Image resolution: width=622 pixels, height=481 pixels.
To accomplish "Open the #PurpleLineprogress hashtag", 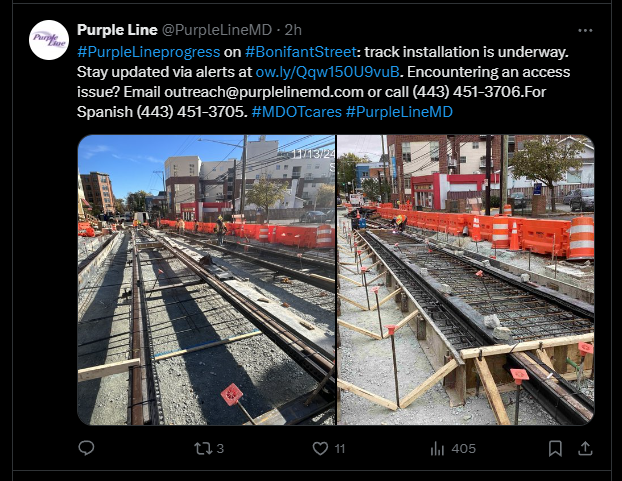I will pyautogui.click(x=148, y=52).
